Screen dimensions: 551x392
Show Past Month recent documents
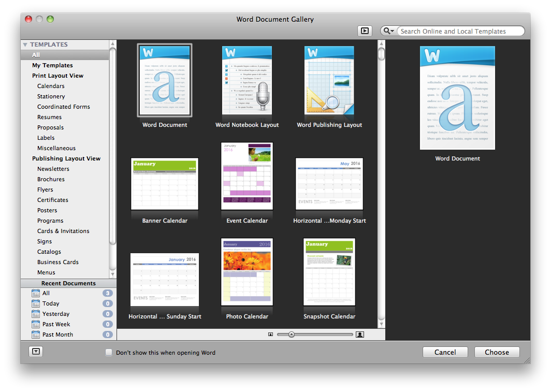tap(57, 335)
